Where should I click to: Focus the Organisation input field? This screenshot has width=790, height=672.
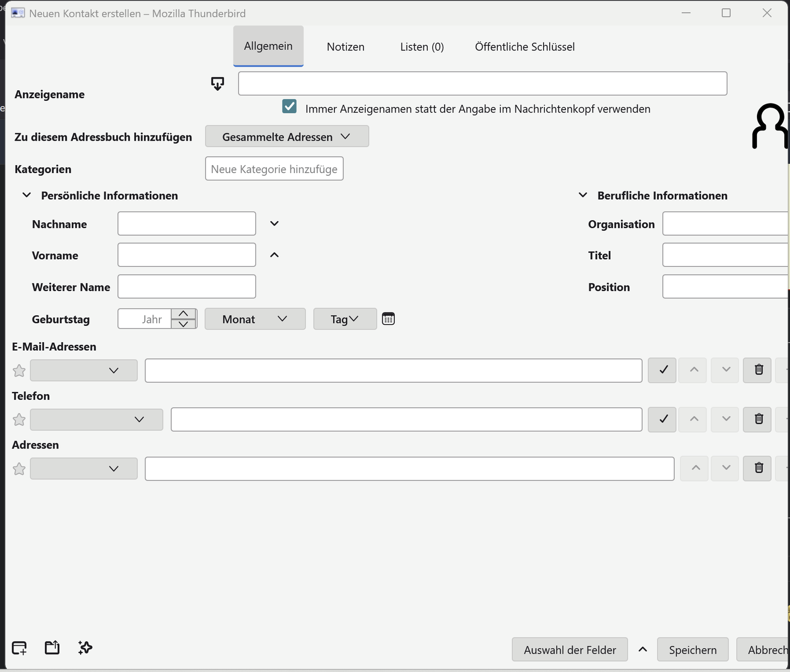click(726, 223)
